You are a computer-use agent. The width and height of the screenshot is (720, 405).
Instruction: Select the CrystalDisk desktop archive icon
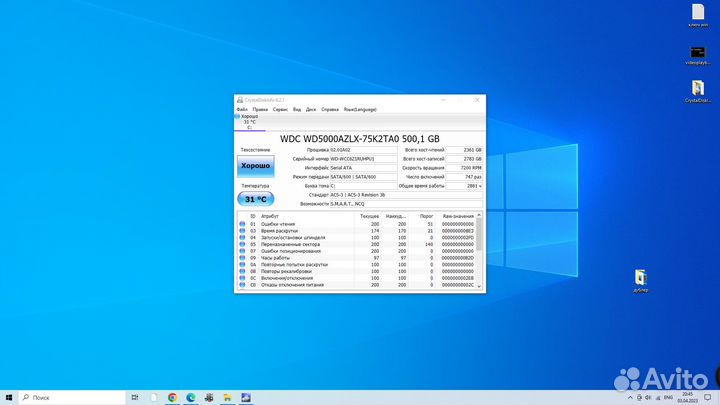pyautogui.click(x=698, y=91)
